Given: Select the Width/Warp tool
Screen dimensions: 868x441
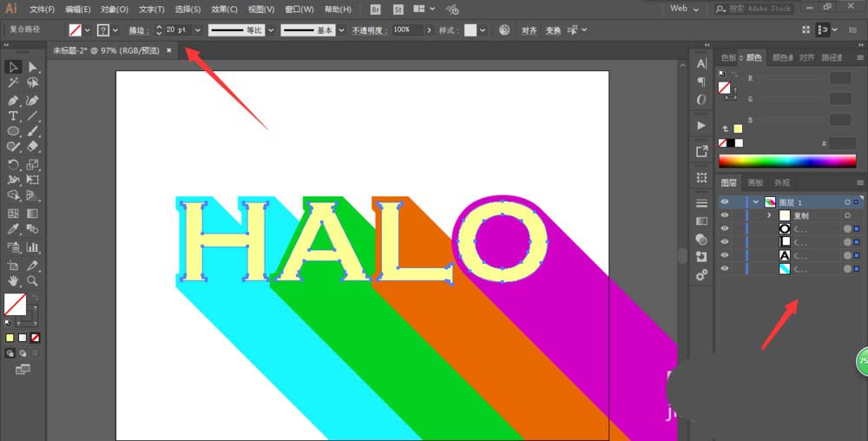Looking at the screenshot, I should tap(13, 180).
